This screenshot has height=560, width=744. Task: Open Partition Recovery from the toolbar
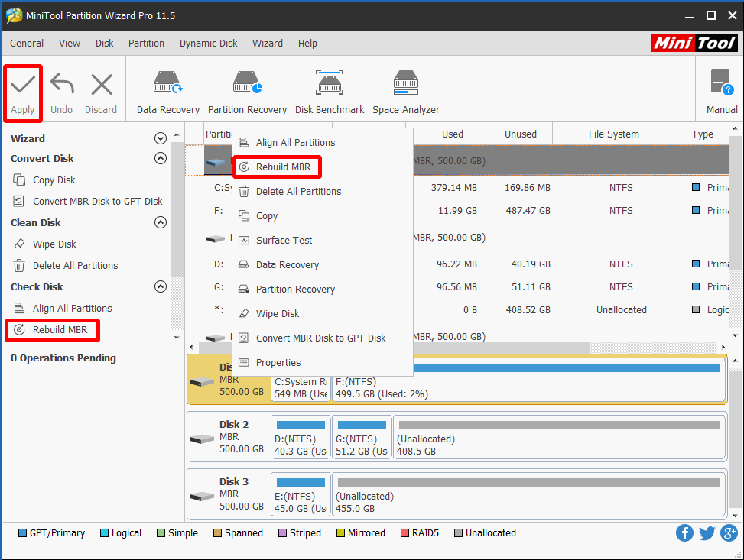(247, 92)
